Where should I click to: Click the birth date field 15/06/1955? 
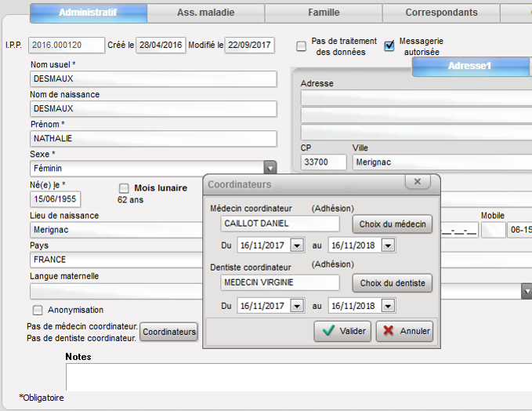coord(55,199)
